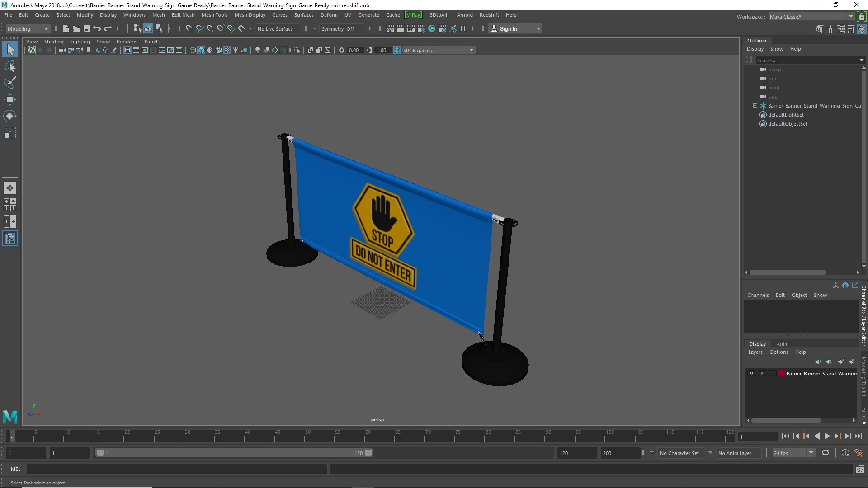The width and height of the screenshot is (868, 488).
Task: Activate the Lasso select tool
Action: [10, 66]
